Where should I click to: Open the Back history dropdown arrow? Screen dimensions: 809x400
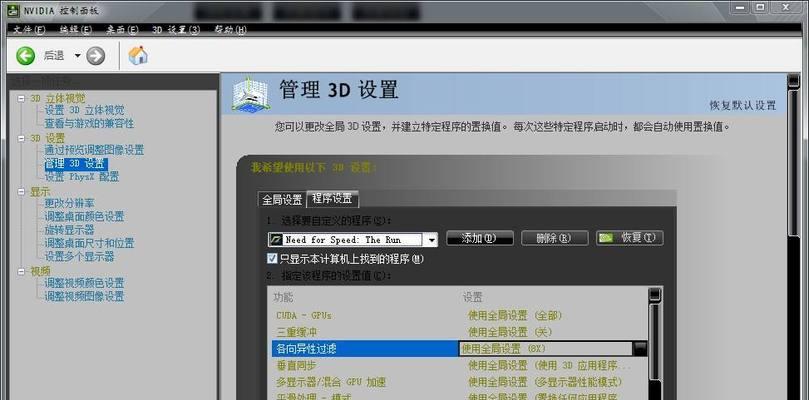coord(77,56)
